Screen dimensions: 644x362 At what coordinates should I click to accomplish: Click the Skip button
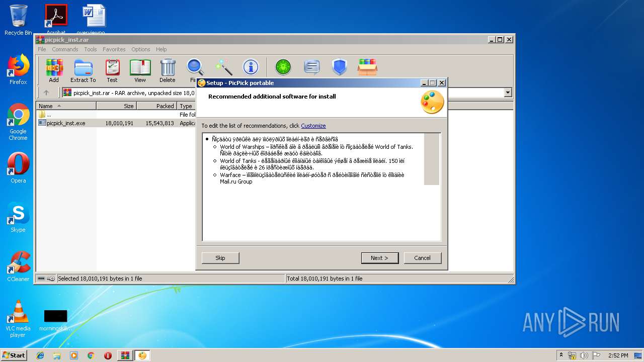point(220,258)
